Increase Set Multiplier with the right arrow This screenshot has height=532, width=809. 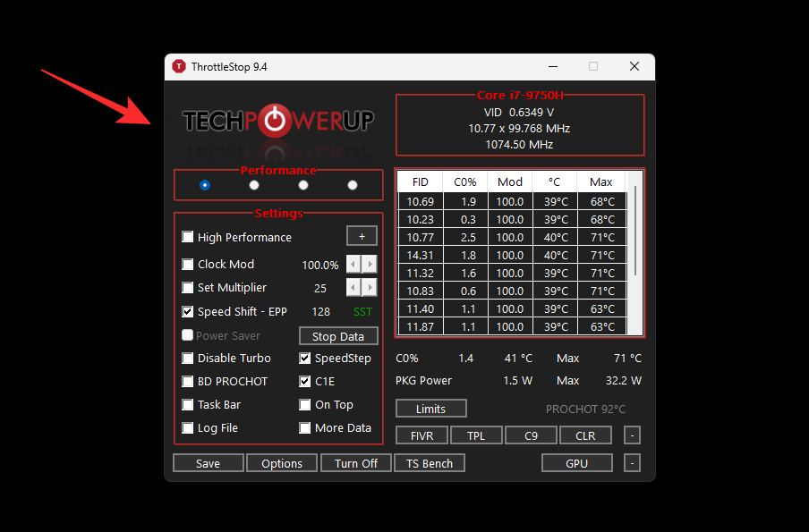click(x=370, y=287)
